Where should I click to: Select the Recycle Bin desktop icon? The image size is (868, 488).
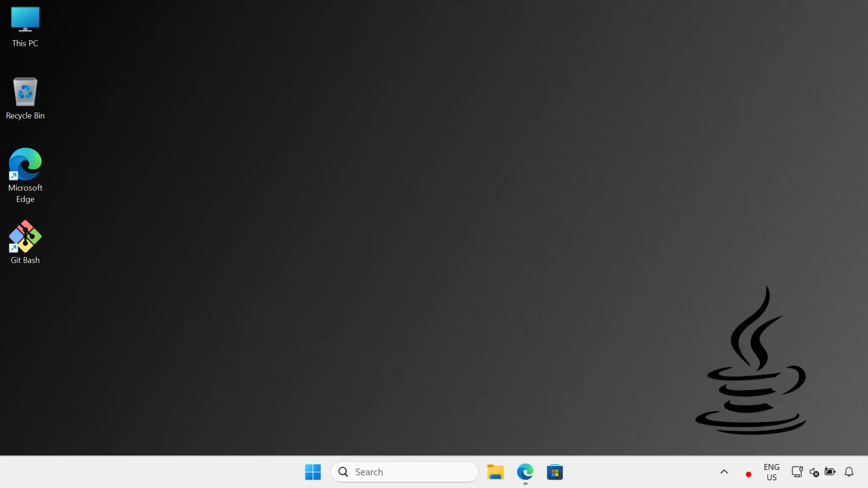coord(25,91)
